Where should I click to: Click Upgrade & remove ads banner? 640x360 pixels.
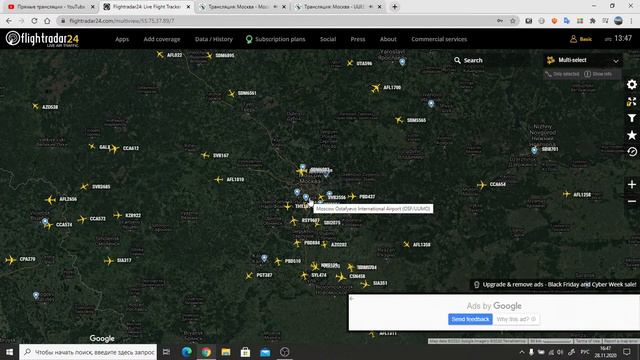tap(555, 284)
